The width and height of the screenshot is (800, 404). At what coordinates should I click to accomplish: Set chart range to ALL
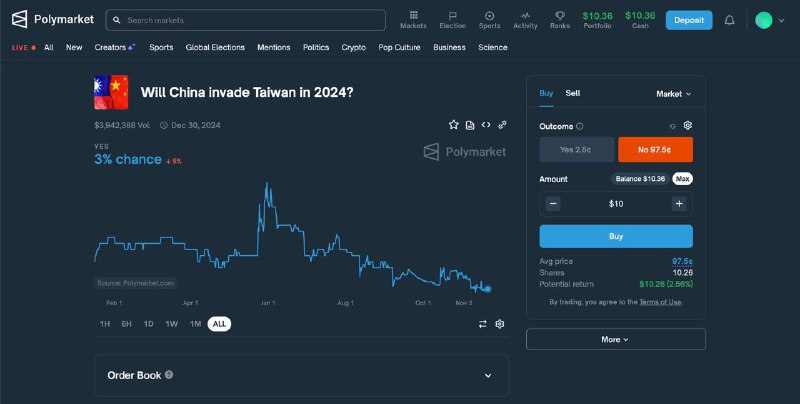coord(219,324)
